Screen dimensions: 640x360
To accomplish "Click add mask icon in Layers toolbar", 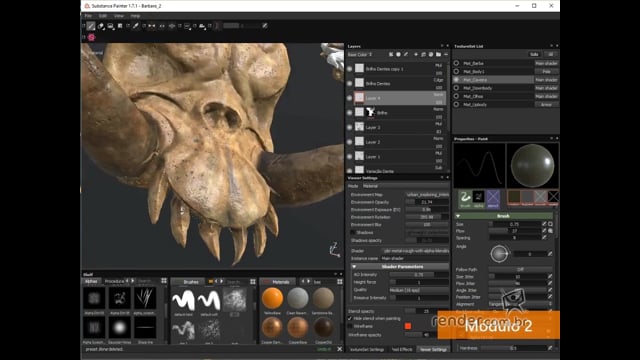I will [x=398, y=54].
